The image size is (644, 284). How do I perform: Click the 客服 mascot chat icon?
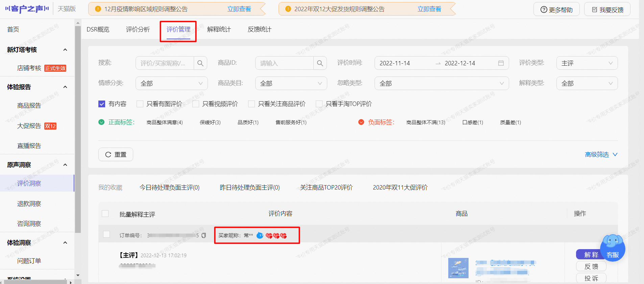613,248
